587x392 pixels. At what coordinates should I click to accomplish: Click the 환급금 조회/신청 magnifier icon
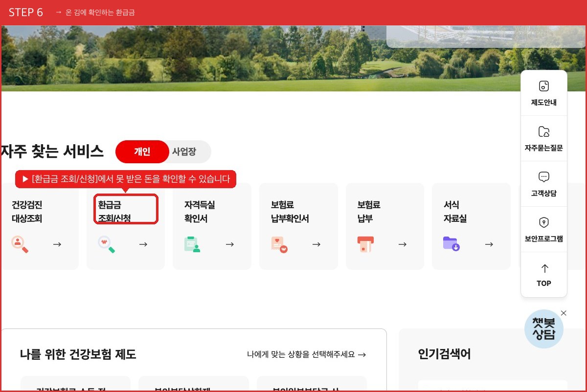coord(106,244)
